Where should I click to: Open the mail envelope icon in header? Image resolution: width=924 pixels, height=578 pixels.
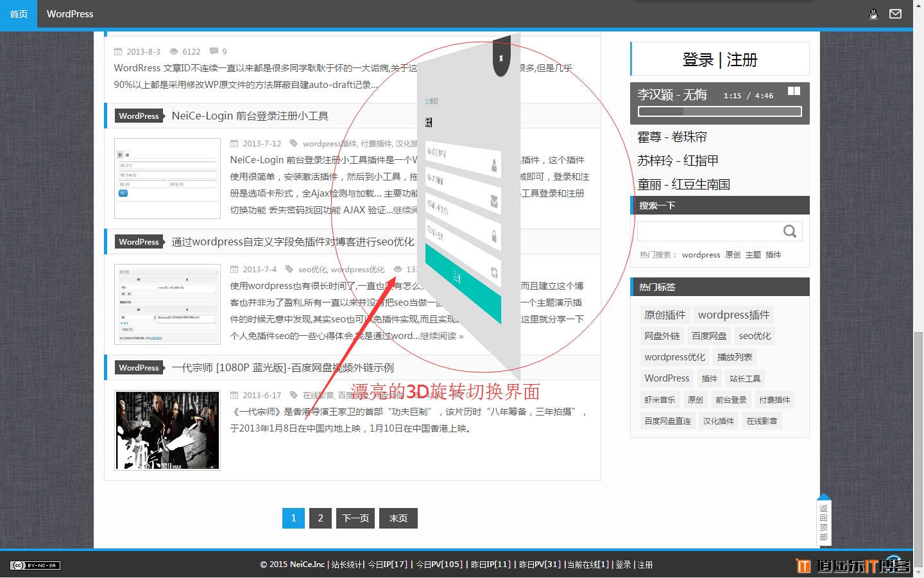tap(896, 14)
